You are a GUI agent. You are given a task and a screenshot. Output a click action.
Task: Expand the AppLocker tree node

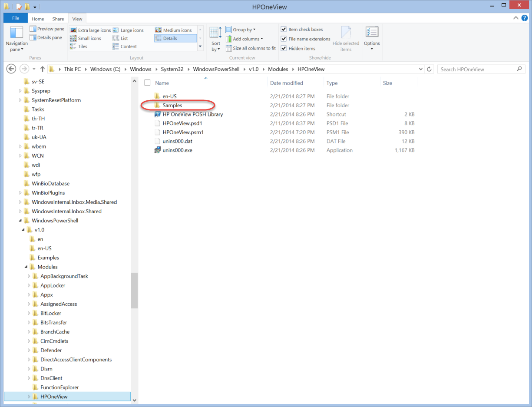[x=29, y=285]
